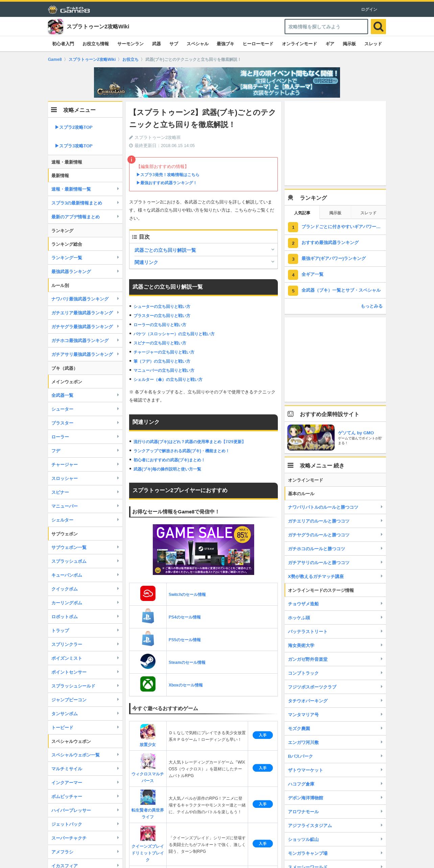The width and height of the screenshot is (434, 868).
Task: Open ローラーの立ち回りと戦い方 link
Action: pos(160,325)
